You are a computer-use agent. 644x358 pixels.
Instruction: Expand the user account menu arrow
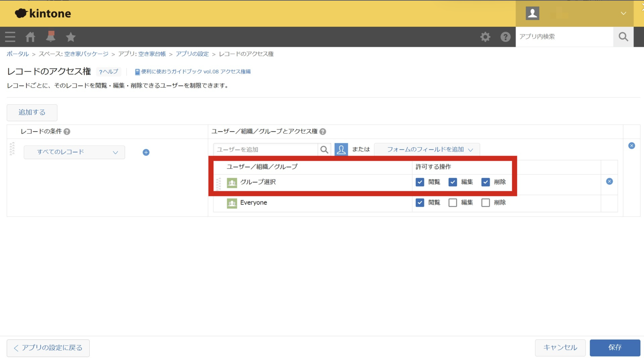[623, 14]
